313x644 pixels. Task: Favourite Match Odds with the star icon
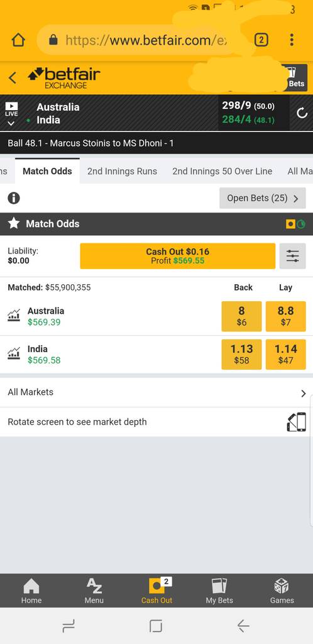coord(14,223)
